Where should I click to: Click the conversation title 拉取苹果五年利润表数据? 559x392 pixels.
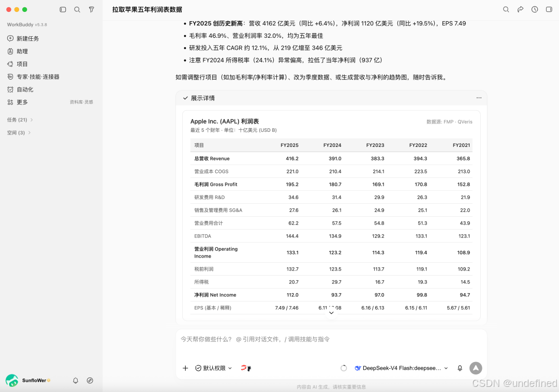point(147,10)
